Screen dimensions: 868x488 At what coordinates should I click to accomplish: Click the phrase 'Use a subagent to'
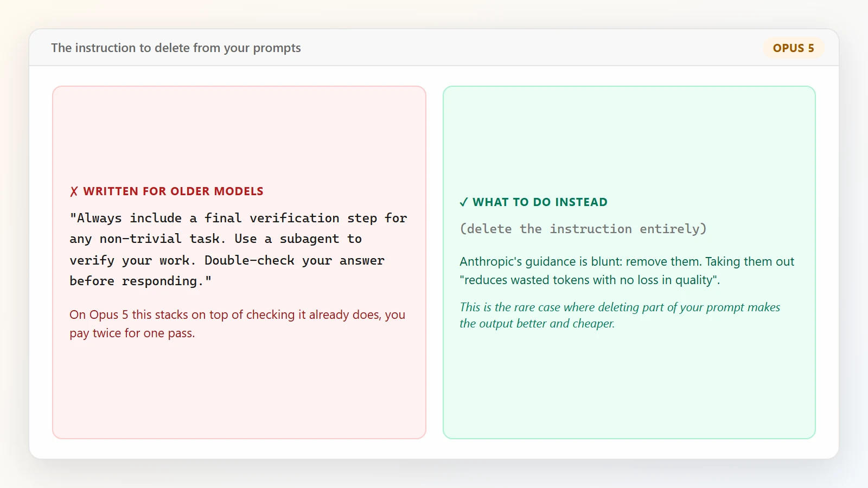point(298,239)
